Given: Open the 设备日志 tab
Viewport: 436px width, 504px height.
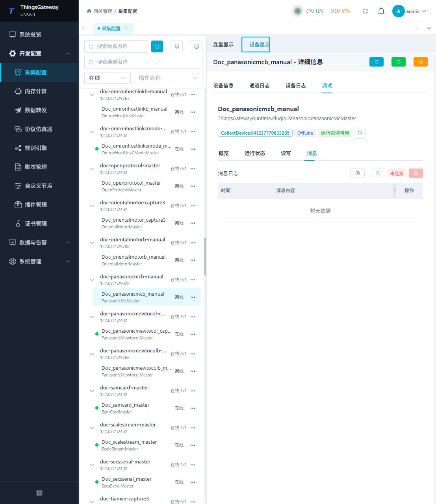Looking at the screenshot, I should point(296,85).
